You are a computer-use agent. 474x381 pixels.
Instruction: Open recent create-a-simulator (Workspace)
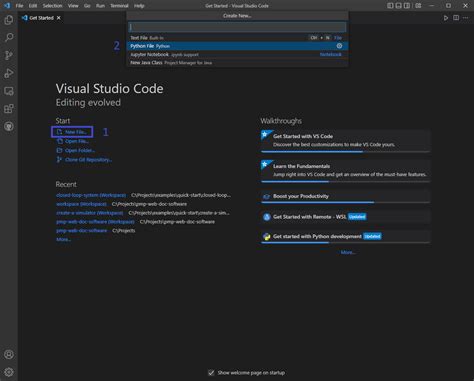90,213
